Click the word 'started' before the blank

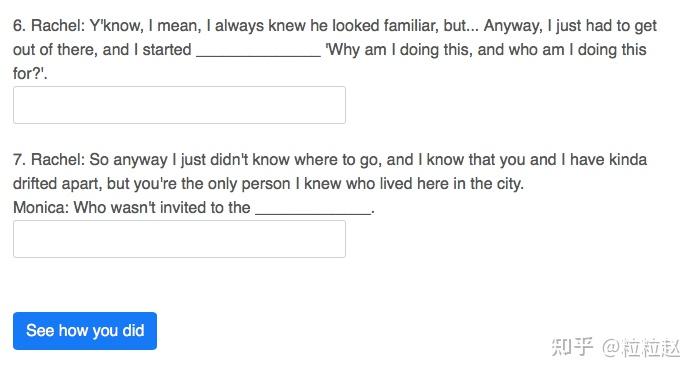(167, 50)
